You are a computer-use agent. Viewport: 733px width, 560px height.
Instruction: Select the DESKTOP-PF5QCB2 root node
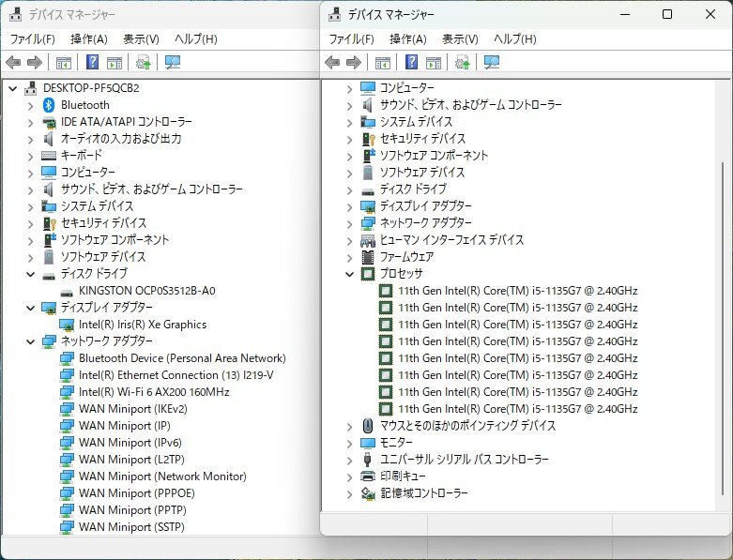point(90,88)
